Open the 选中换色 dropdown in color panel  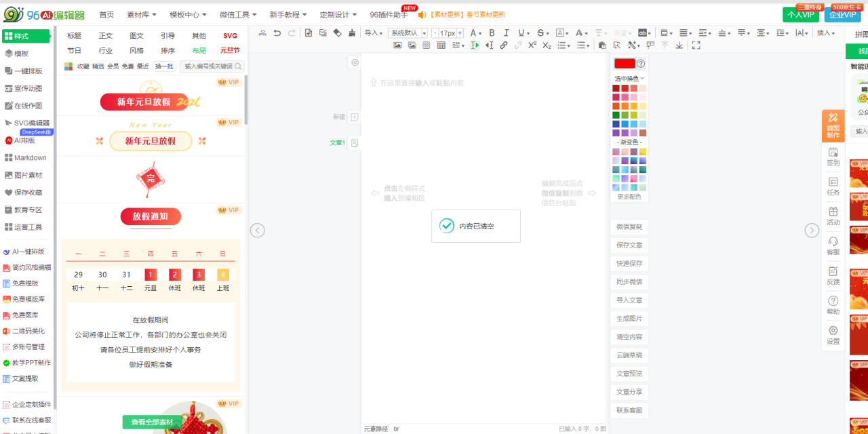tap(629, 79)
